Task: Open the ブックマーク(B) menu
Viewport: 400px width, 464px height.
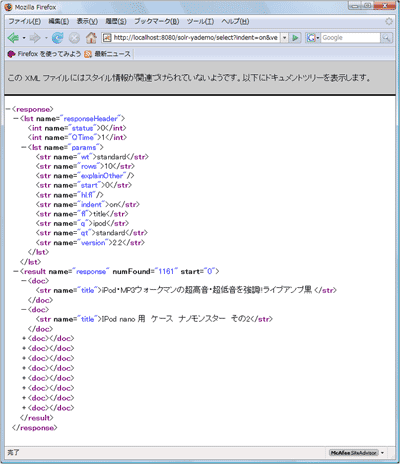Action: (156, 21)
